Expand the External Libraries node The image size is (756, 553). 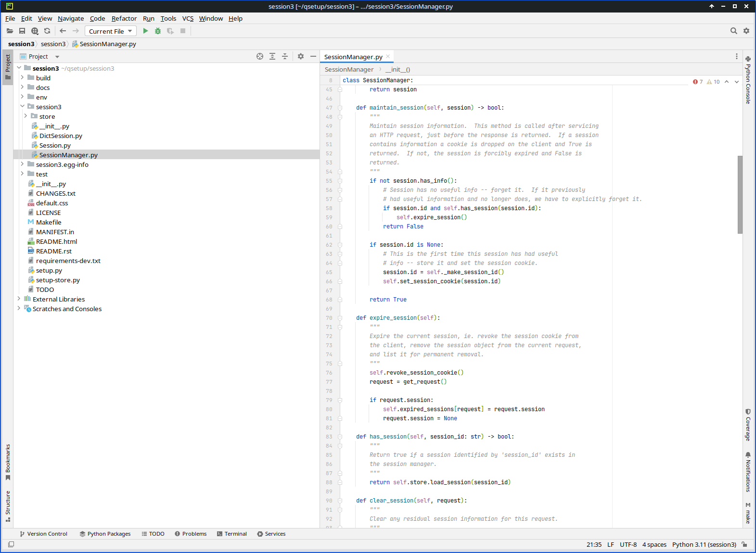point(19,299)
